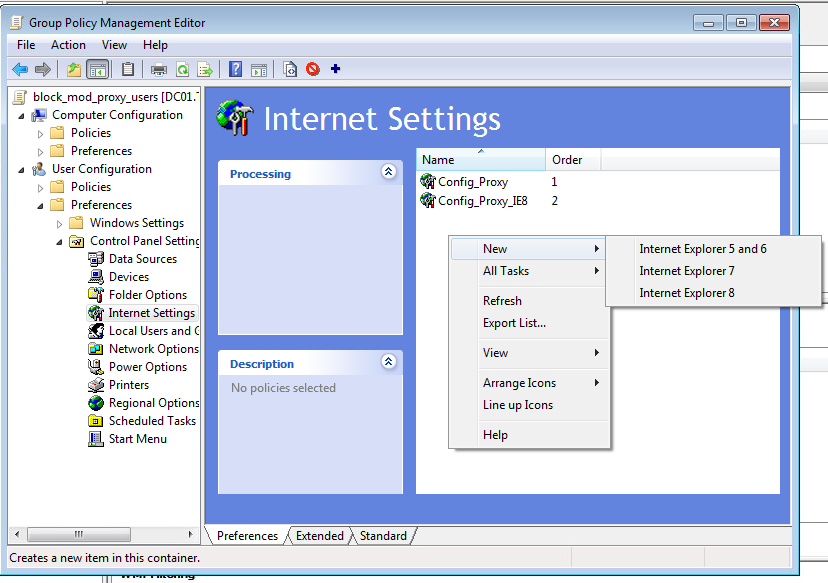This screenshot has width=828, height=583.
Task: Toggle the show/hide console tree icon
Action: point(98,69)
